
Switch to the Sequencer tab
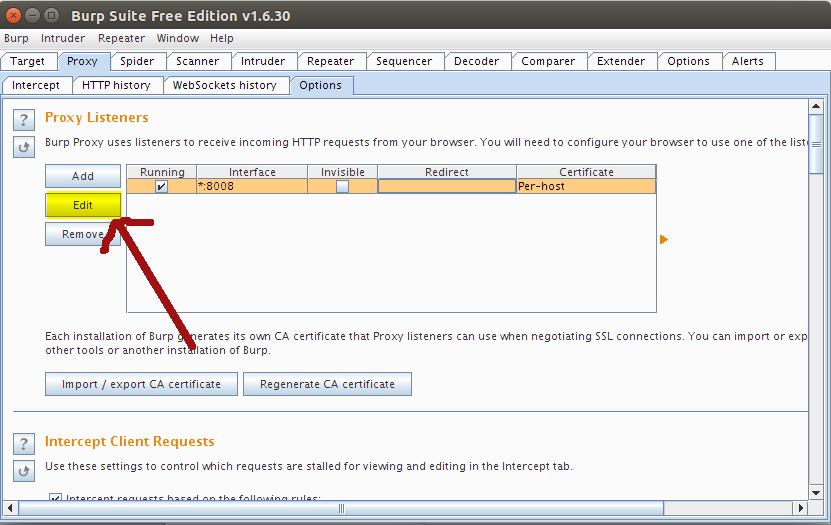[x=404, y=61]
